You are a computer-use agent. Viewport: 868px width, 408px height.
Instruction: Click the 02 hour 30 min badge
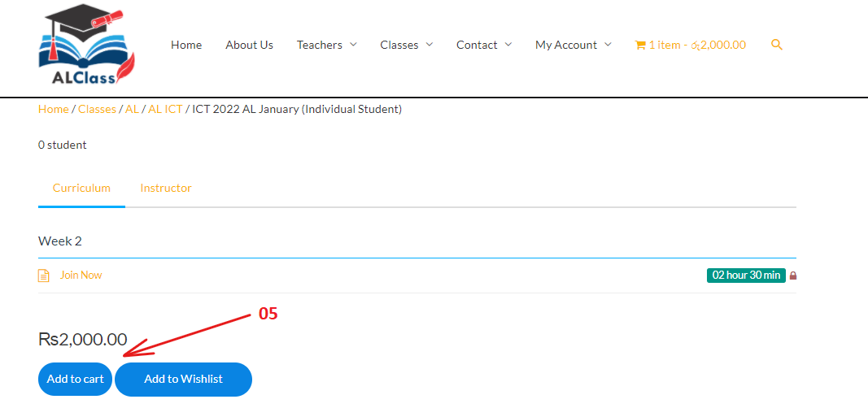click(x=746, y=276)
